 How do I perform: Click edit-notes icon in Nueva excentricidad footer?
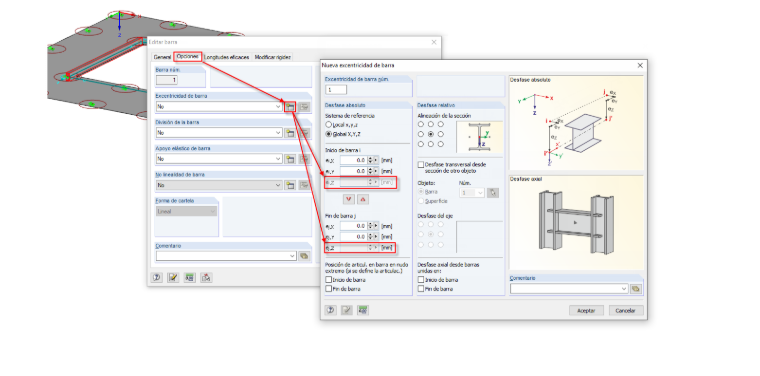347,310
